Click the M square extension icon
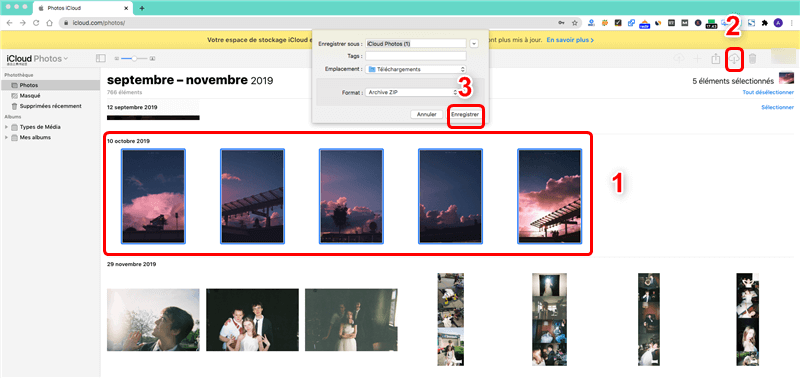 point(684,23)
